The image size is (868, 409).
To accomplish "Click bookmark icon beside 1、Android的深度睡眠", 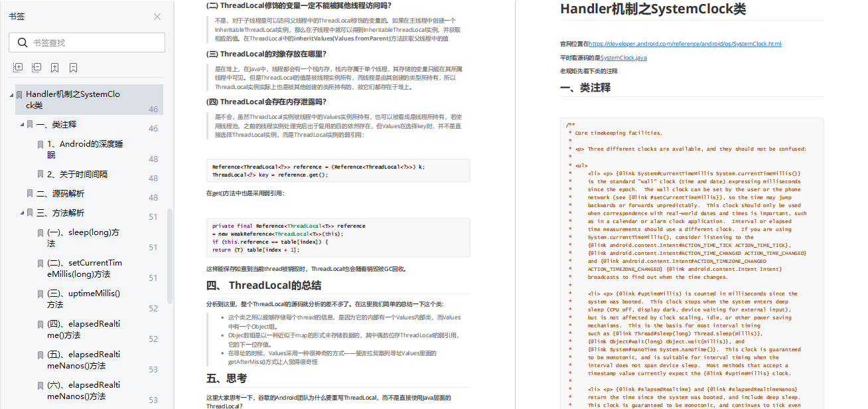I will (x=40, y=144).
